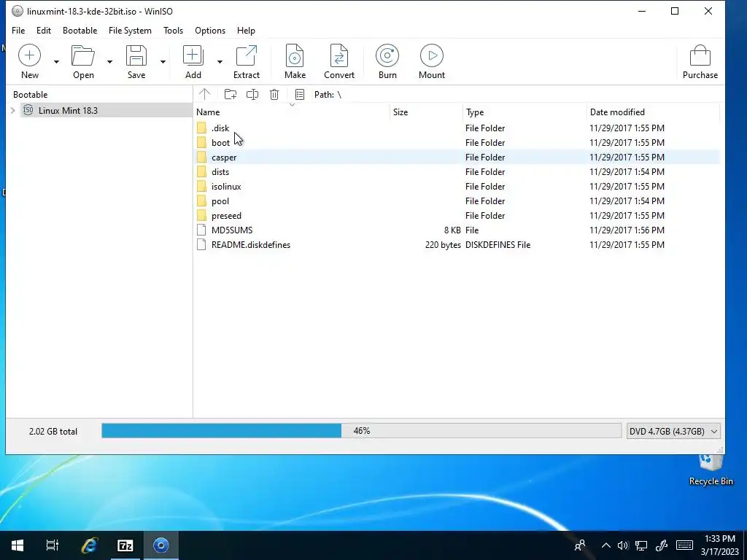Click the MD5SUMS file icon
This screenshot has width=747, height=560.
pyautogui.click(x=201, y=230)
